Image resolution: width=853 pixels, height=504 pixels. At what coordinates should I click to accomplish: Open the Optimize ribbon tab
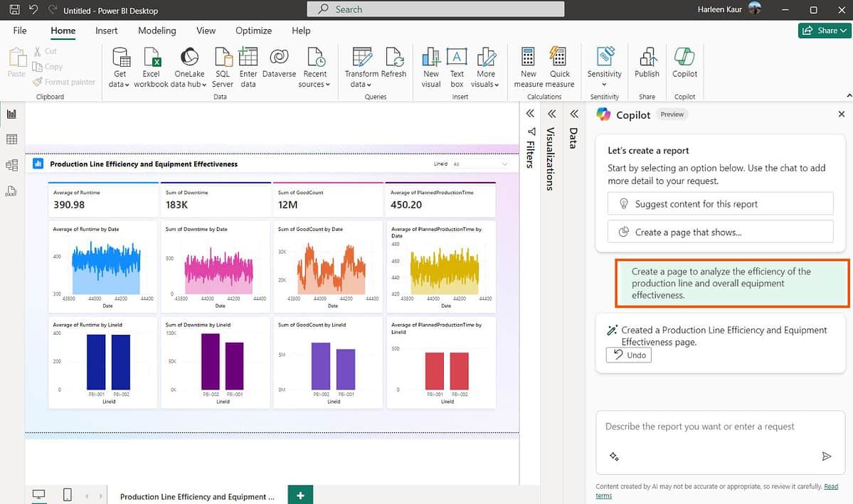pos(253,31)
